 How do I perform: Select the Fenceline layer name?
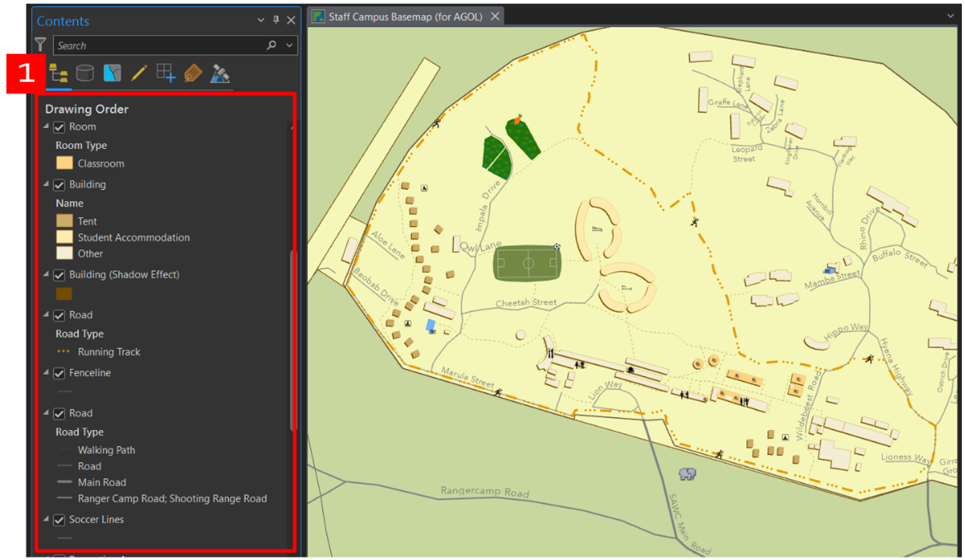point(90,373)
